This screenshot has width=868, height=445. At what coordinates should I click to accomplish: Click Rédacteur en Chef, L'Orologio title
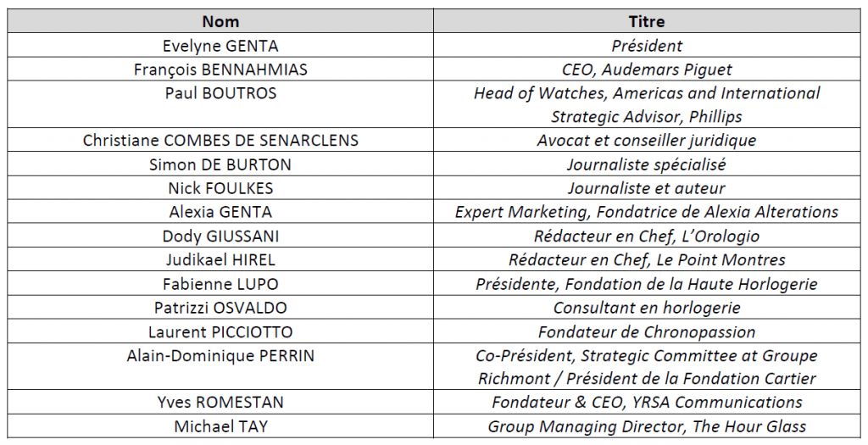tap(647, 236)
